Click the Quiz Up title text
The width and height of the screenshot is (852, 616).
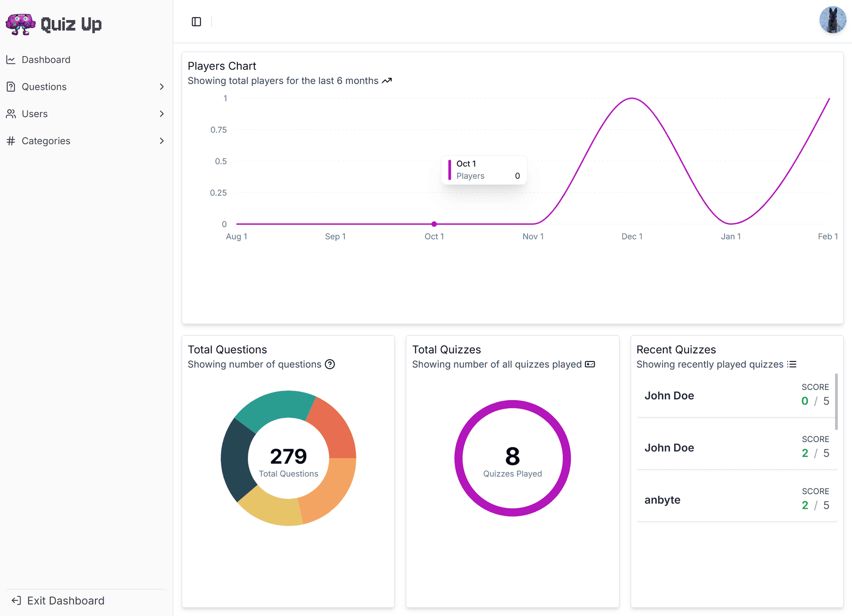pyautogui.click(x=71, y=24)
